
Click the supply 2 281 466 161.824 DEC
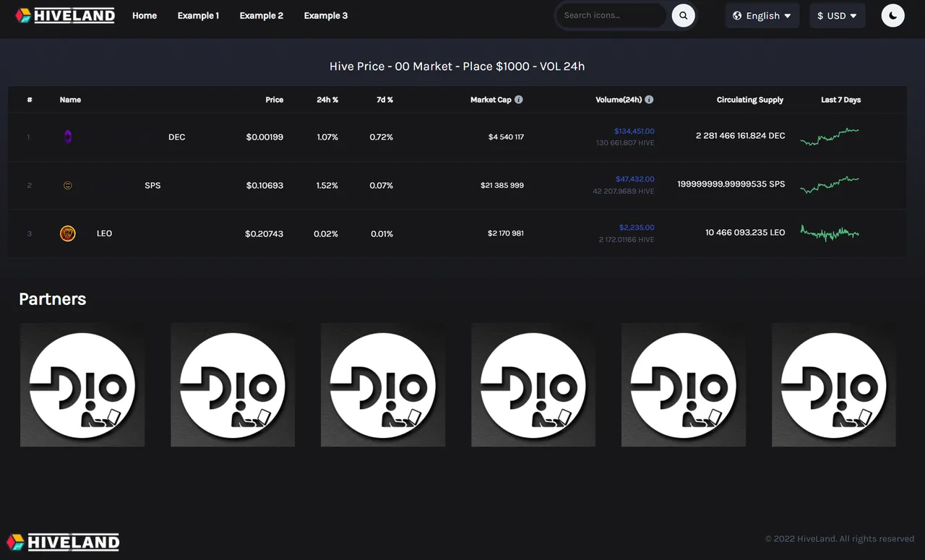740,136
